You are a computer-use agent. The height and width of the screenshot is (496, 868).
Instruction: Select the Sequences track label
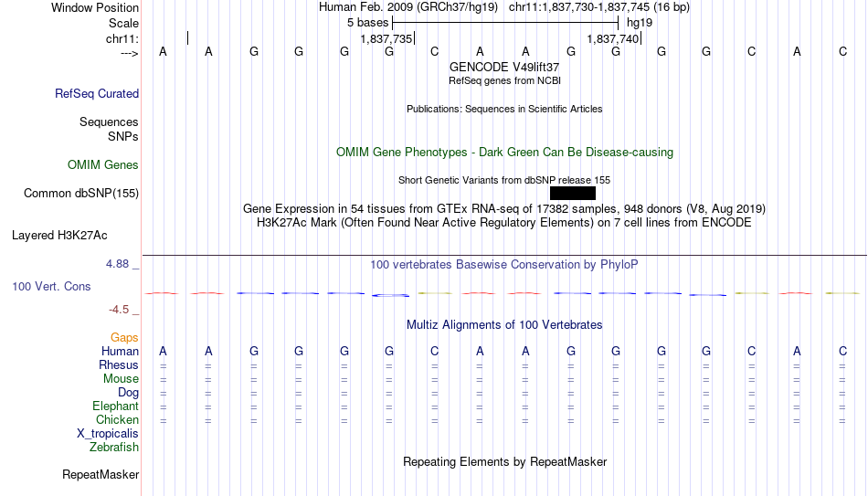click(x=109, y=121)
